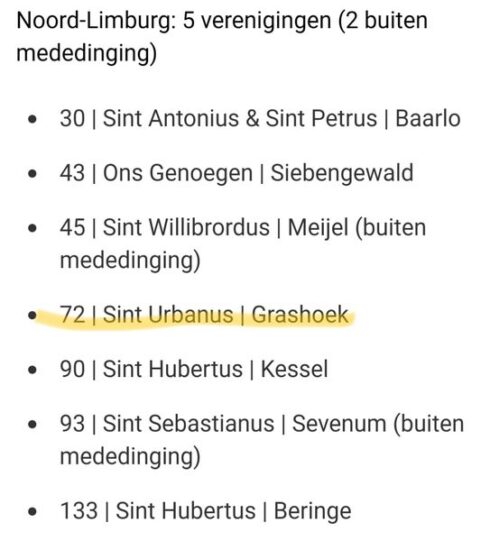Click Sint Hubertus in the Kessel entry
The image size is (490, 541).
tap(173, 369)
